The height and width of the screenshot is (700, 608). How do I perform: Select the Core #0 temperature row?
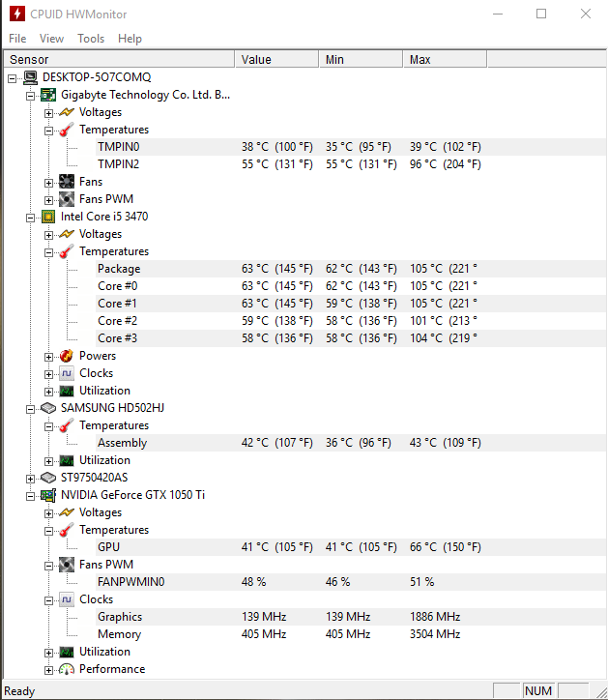click(118, 286)
